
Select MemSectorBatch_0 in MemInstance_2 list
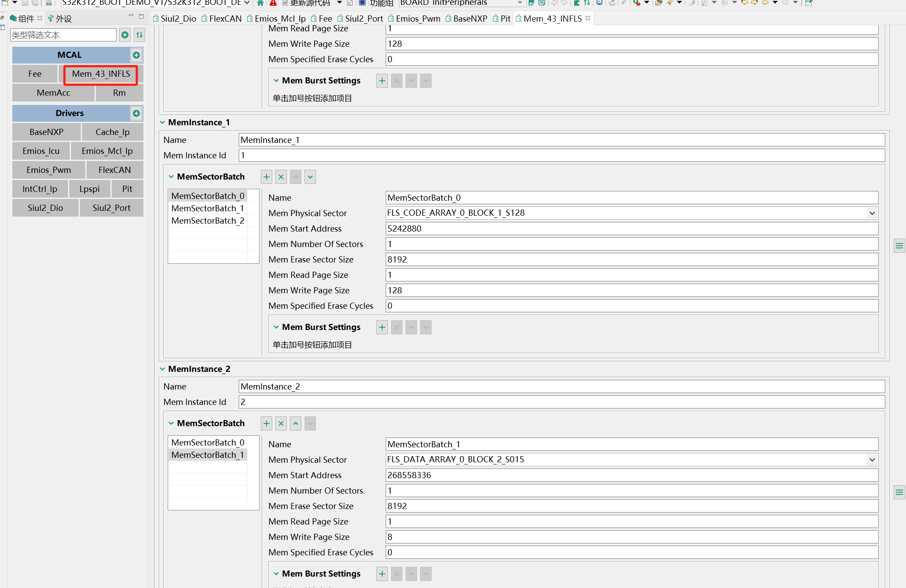point(207,442)
